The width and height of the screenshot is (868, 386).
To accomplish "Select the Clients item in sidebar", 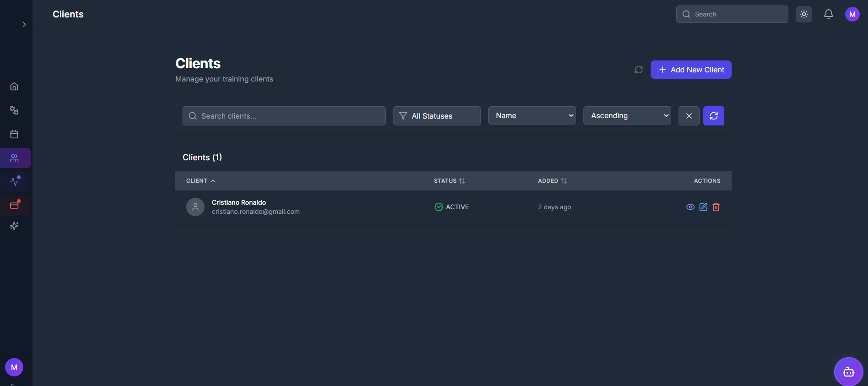I will (x=15, y=158).
